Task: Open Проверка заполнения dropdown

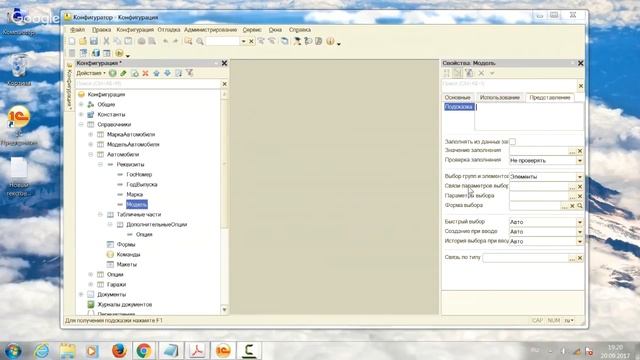Action: 580,161
